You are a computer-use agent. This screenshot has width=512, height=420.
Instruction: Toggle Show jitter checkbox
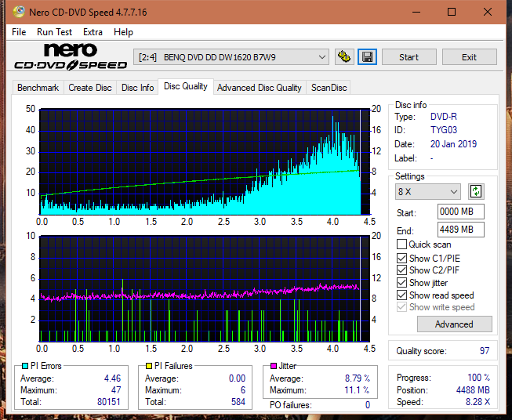[401, 283]
